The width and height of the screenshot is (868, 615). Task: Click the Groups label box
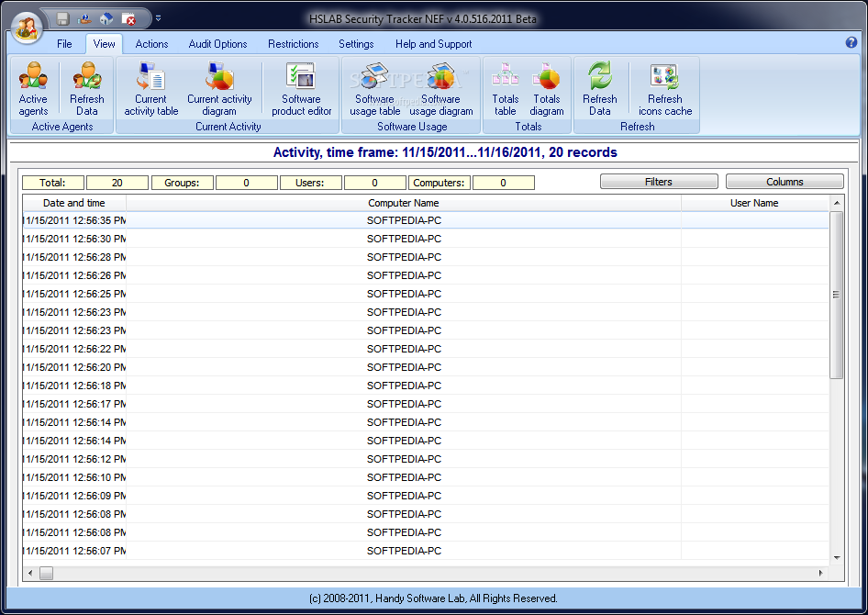pyautogui.click(x=182, y=183)
